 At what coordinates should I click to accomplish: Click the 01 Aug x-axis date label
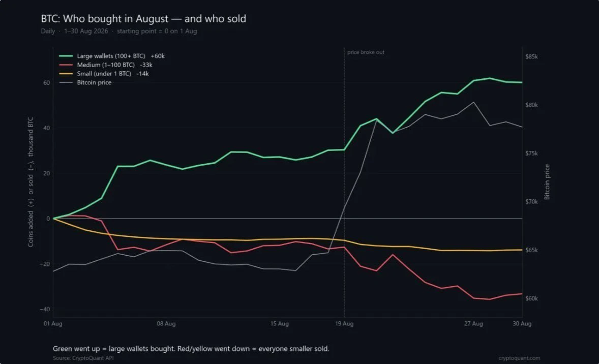(x=53, y=323)
